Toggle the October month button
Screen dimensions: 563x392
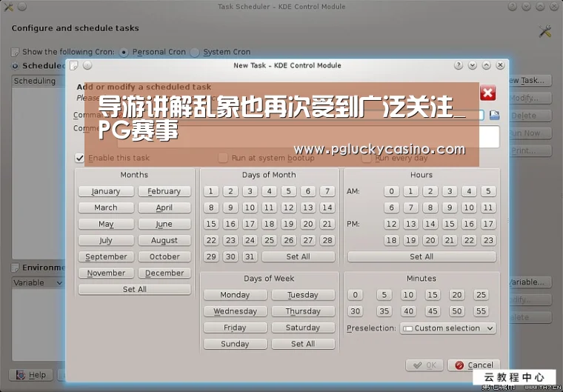click(x=164, y=256)
